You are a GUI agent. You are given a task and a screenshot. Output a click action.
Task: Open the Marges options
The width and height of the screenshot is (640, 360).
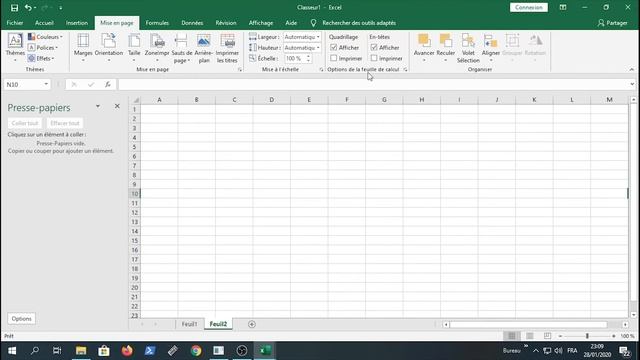(x=83, y=47)
